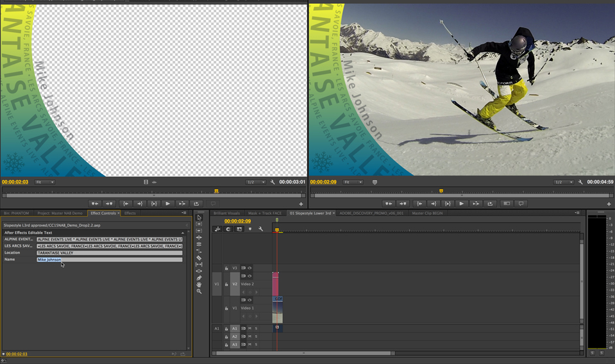Open Program monitor settings wrench
Image resolution: width=615 pixels, height=364 pixels.
[580, 182]
